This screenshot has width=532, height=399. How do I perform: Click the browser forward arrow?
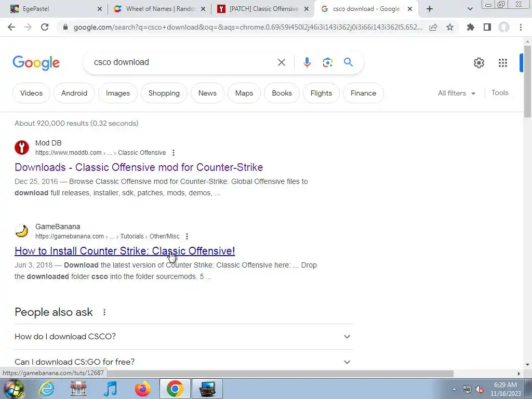point(28,27)
